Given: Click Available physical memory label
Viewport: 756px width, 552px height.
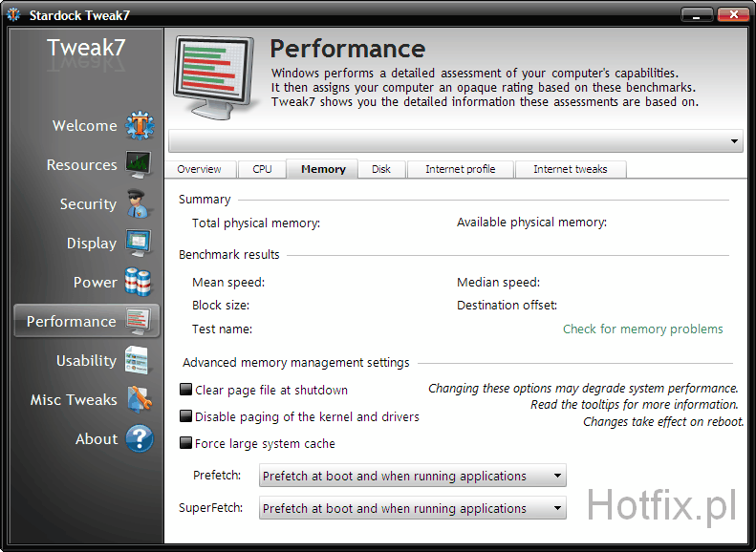Looking at the screenshot, I should point(531,223).
